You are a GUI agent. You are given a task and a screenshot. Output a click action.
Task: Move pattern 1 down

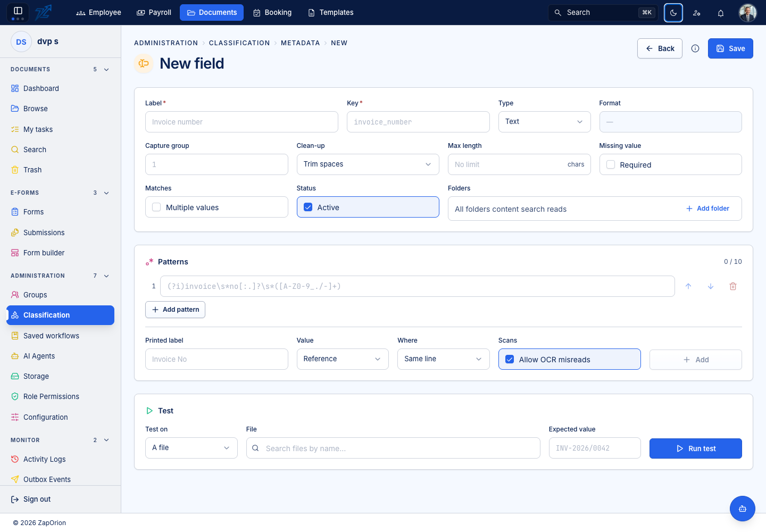(x=711, y=286)
